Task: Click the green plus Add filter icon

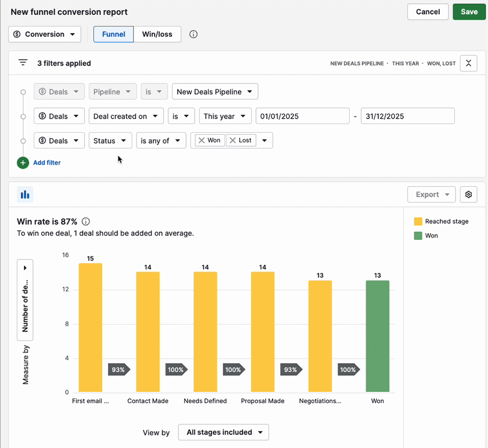Action: [x=23, y=163]
